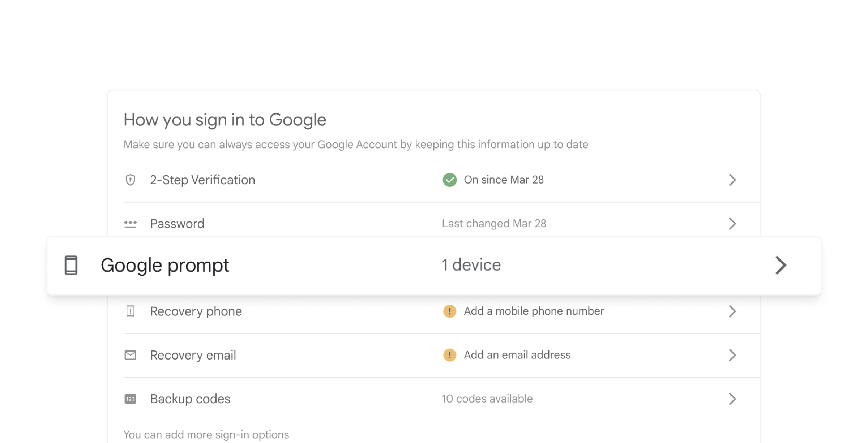Open the Password row chevron arrow
Screen dimensions: 868x443
pyautogui.click(x=732, y=224)
